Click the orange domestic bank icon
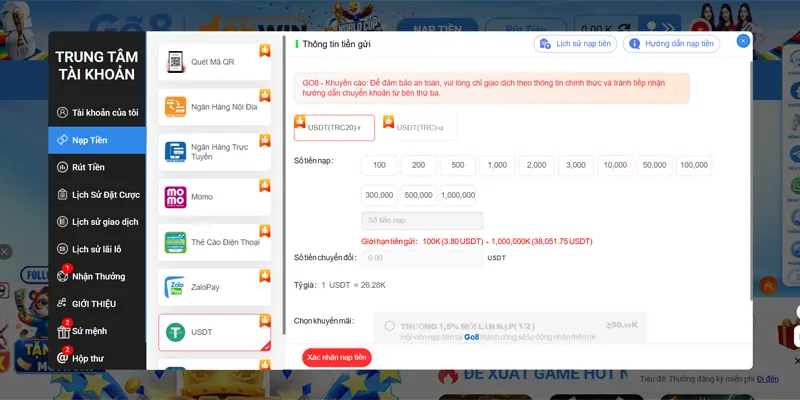The image size is (800, 400). point(176,107)
